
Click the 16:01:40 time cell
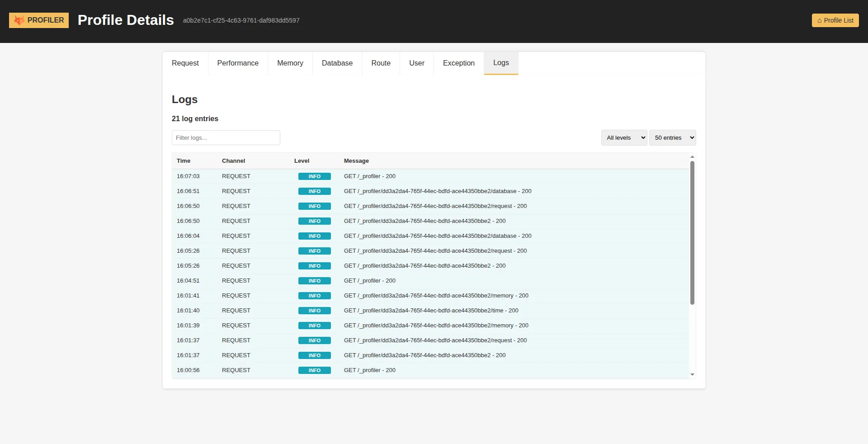tap(188, 311)
